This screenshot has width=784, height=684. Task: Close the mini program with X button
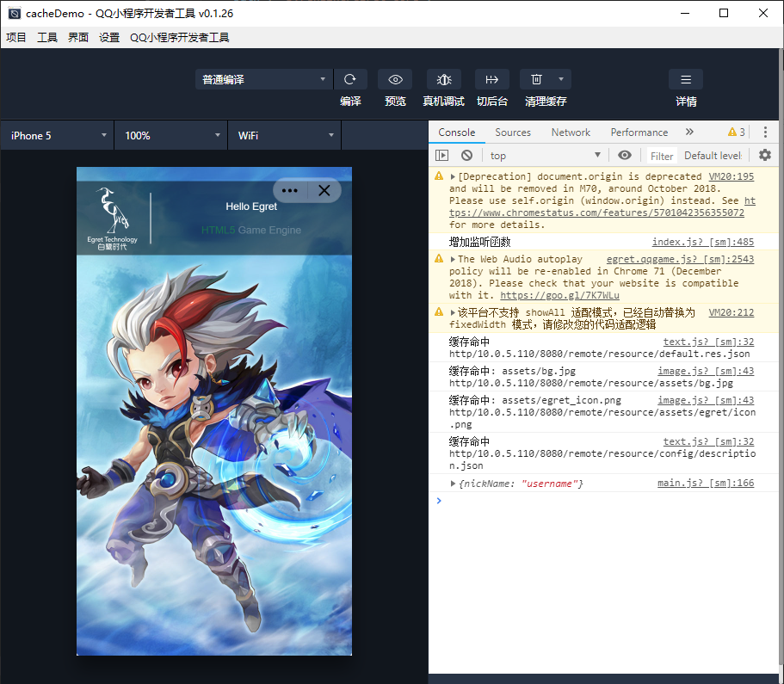324,191
